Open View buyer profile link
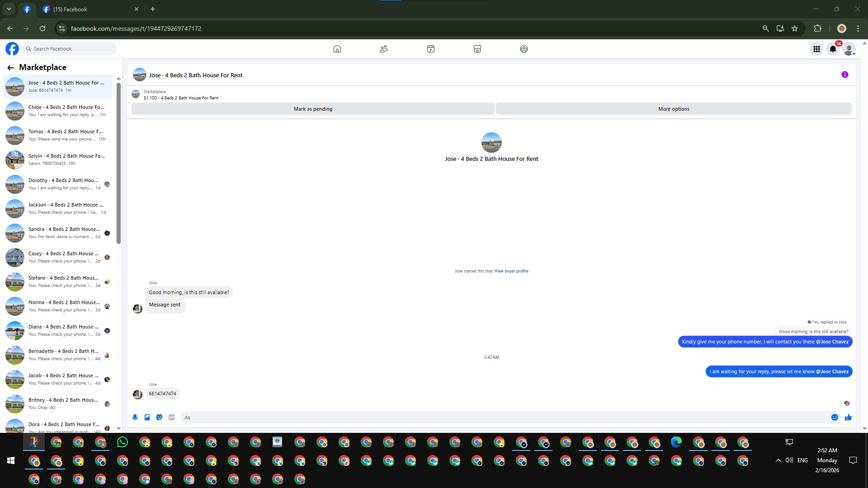Screen dimensions: 868x488 click(511, 271)
